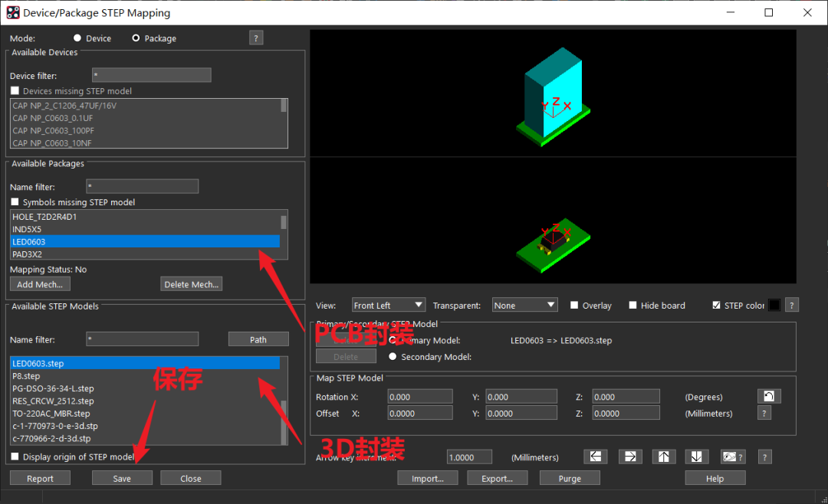828x504 pixels.
Task: Click the rotate icon beside Degrees
Action: click(769, 397)
